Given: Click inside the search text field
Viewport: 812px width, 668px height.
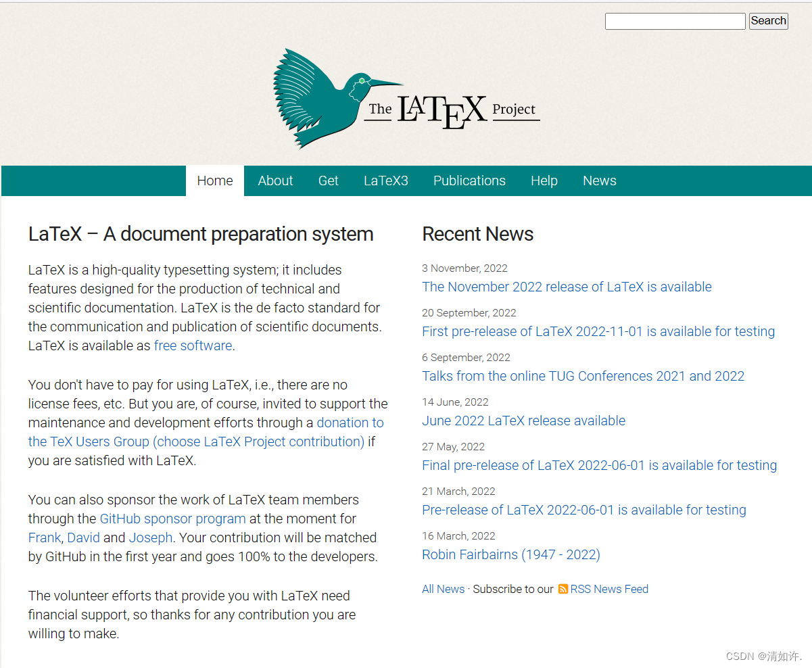Looking at the screenshot, I should tap(675, 21).
